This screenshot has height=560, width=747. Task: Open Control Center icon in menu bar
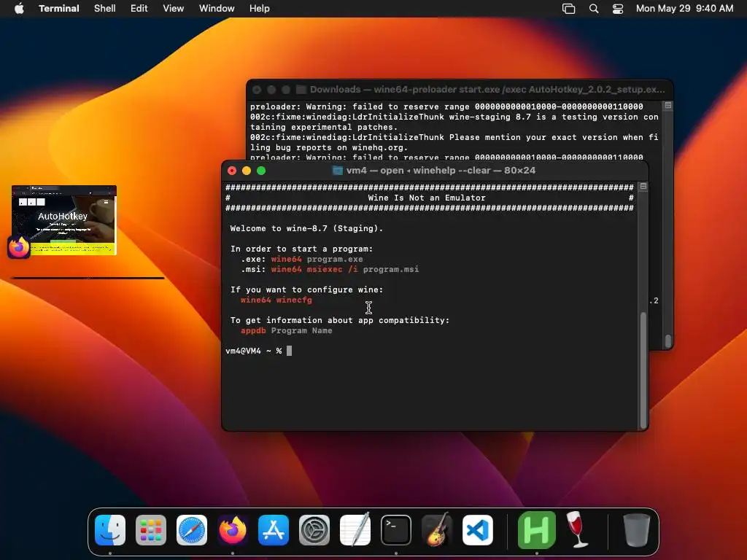click(618, 9)
